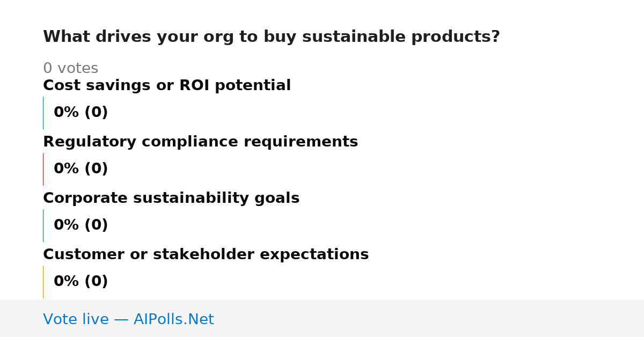The width and height of the screenshot is (644, 337).
Task: Click the 0% (0) result for Cost savings
Action: (x=80, y=113)
